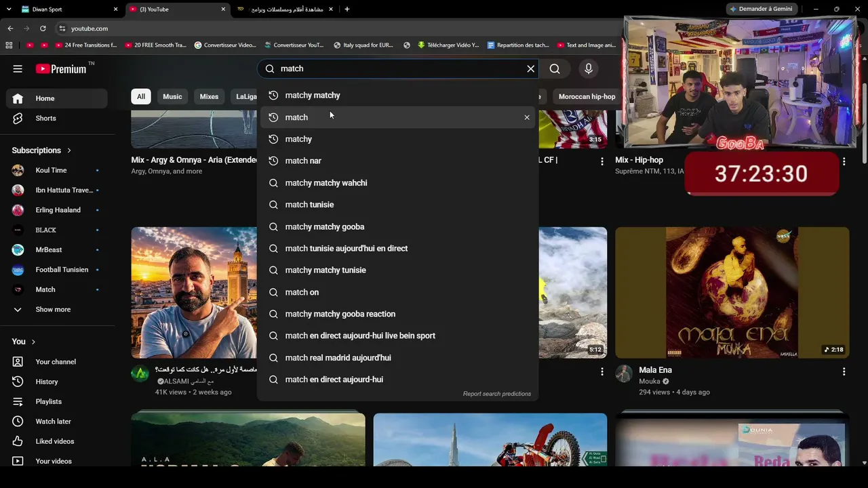Pick the "match real madrid aujourd'hui" suggestion
This screenshot has width=868, height=488.
399,358
